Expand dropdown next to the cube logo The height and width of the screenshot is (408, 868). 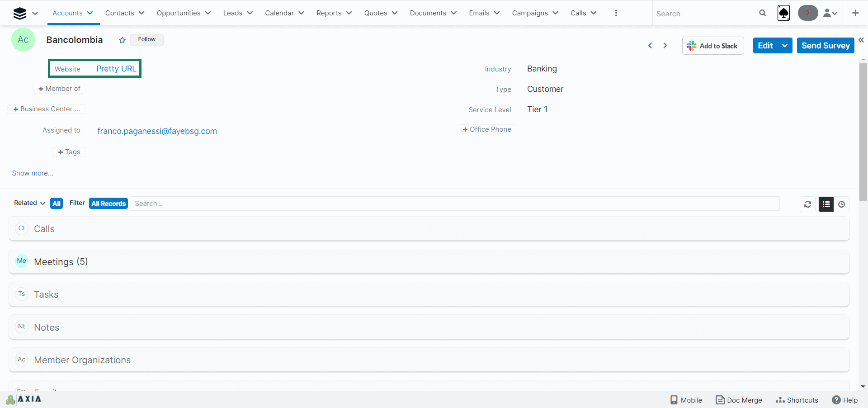point(35,14)
